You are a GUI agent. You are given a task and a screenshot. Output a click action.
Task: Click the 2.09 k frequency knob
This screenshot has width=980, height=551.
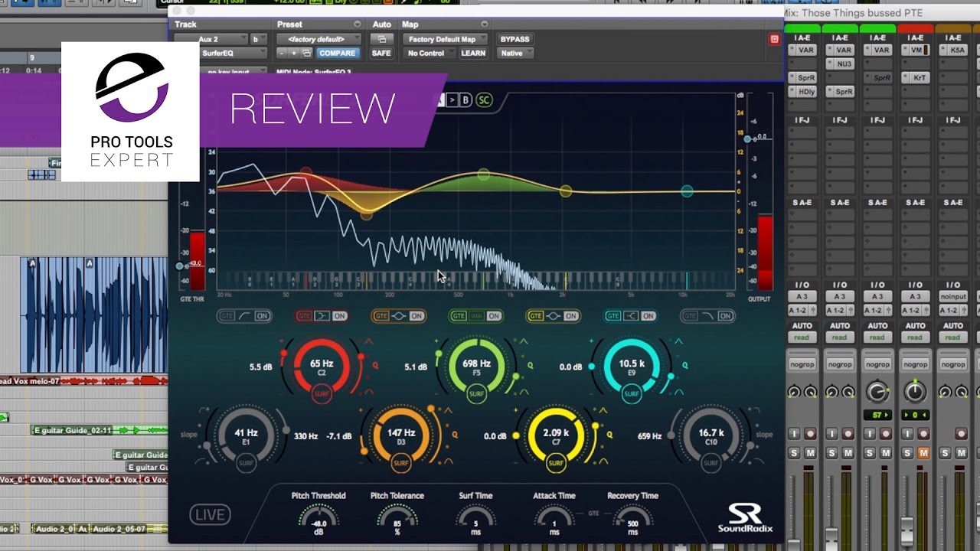(556, 436)
